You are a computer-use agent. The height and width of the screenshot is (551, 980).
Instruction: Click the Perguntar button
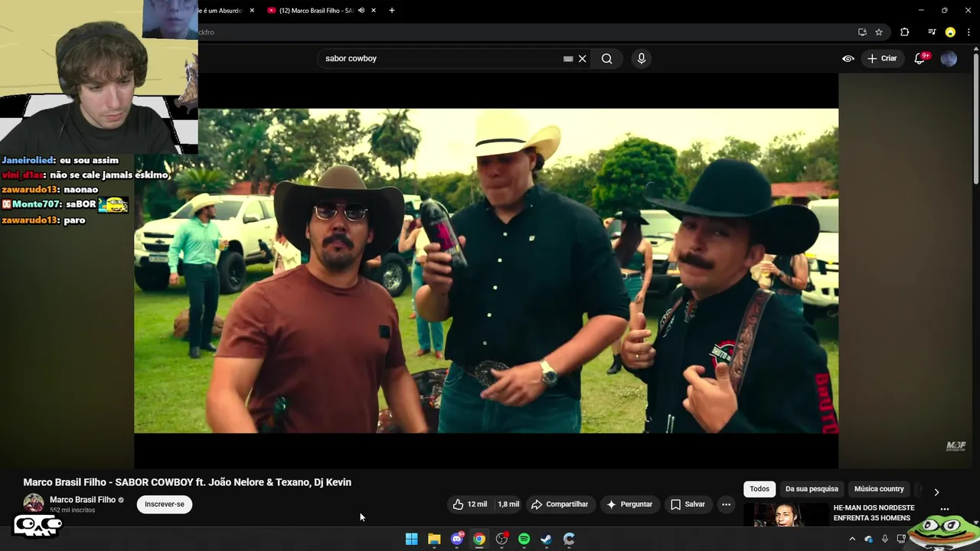click(x=629, y=504)
